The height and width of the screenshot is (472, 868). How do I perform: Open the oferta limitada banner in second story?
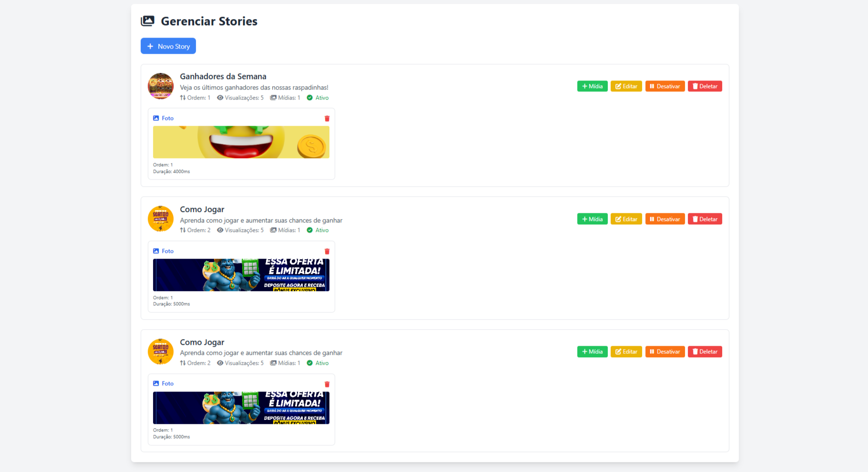pos(241,275)
